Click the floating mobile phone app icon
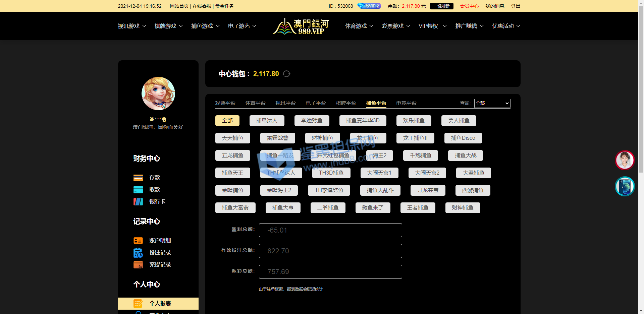 tap(625, 186)
